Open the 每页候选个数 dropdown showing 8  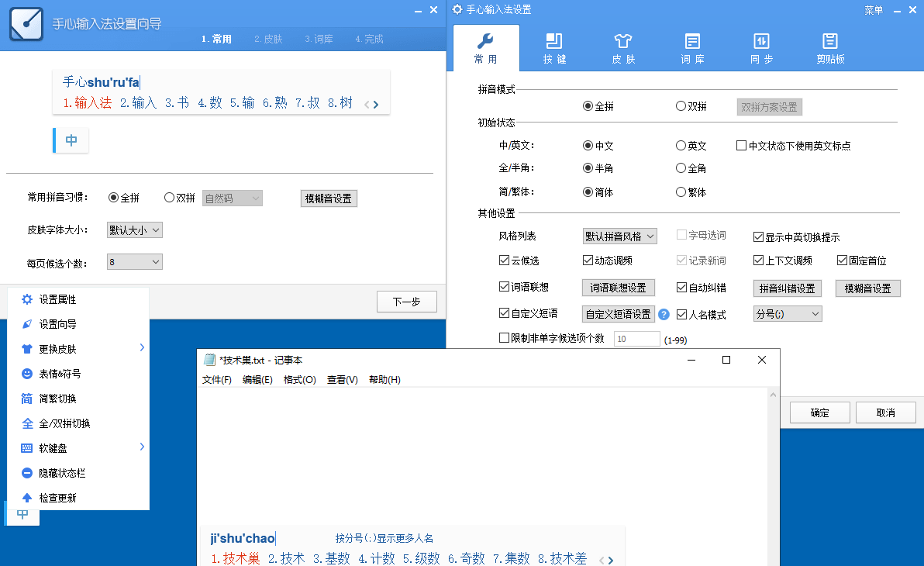134,261
